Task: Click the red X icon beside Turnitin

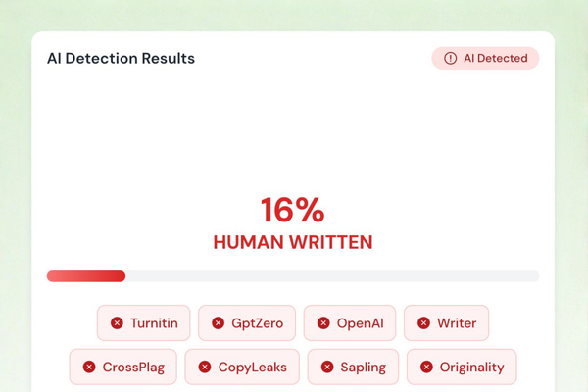Action: coord(117,323)
